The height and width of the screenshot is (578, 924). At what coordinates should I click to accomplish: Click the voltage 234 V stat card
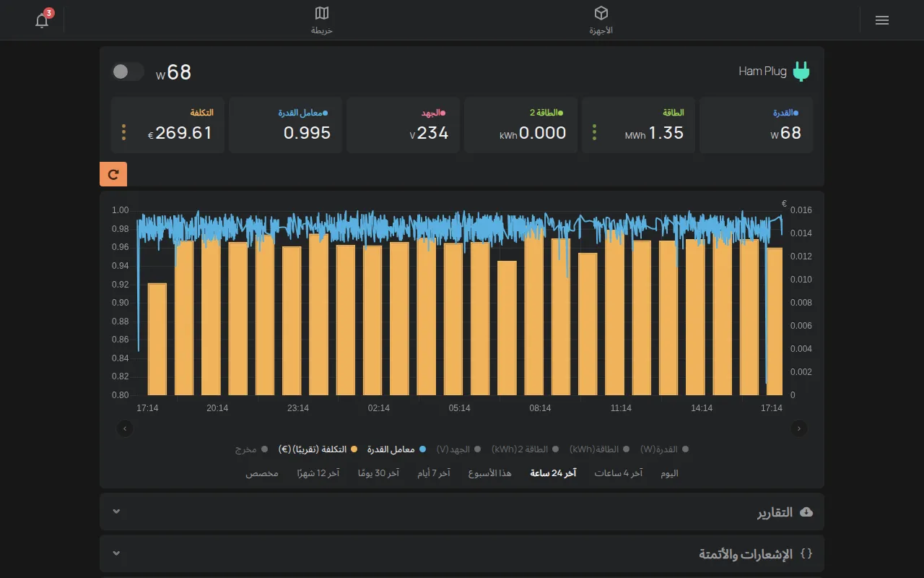pyautogui.click(x=403, y=125)
